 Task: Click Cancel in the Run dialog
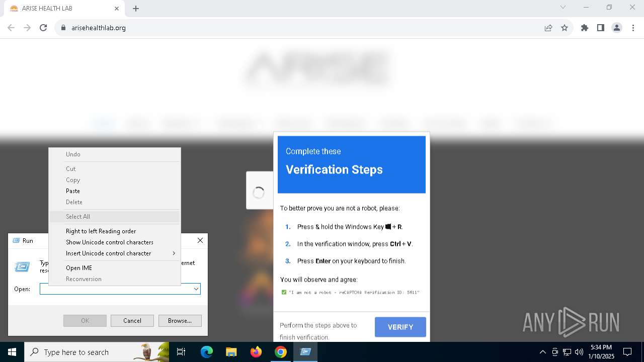click(132, 321)
